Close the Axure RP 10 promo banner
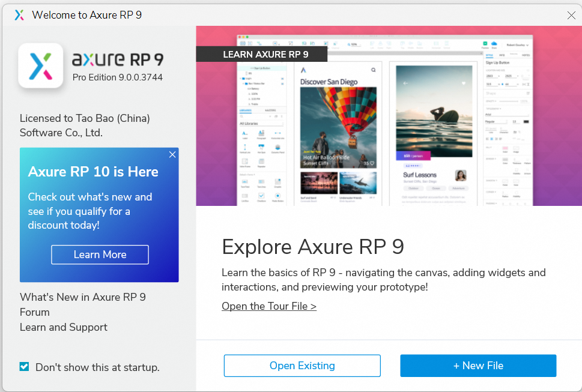The width and height of the screenshot is (582, 392). tap(172, 155)
